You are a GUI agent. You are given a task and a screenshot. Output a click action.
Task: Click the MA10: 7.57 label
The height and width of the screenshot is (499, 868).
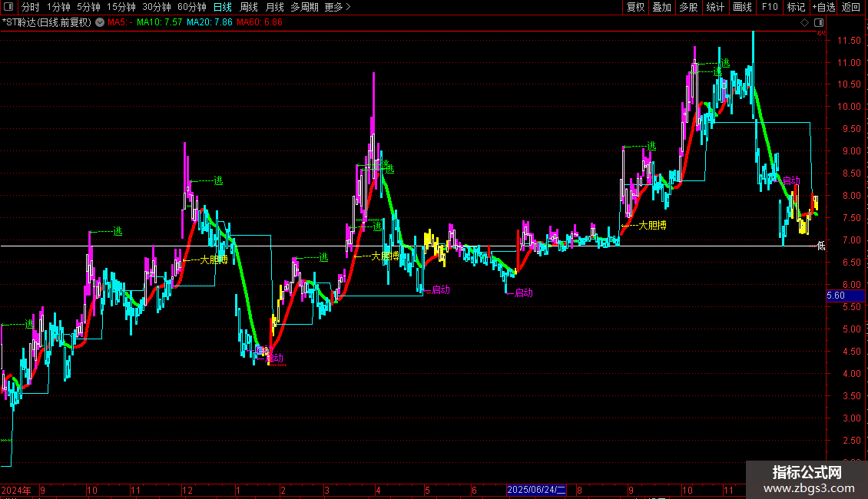[x=160, y=22]
